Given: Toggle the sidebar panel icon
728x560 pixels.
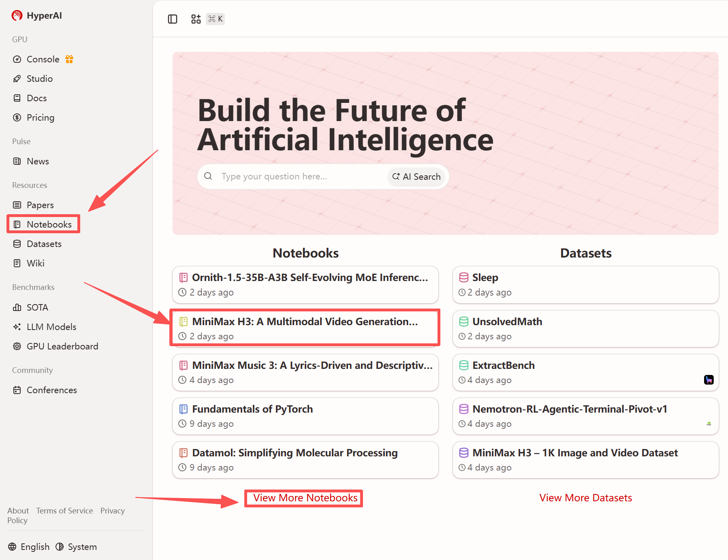Looking at the screenshot, I should 173,19.
